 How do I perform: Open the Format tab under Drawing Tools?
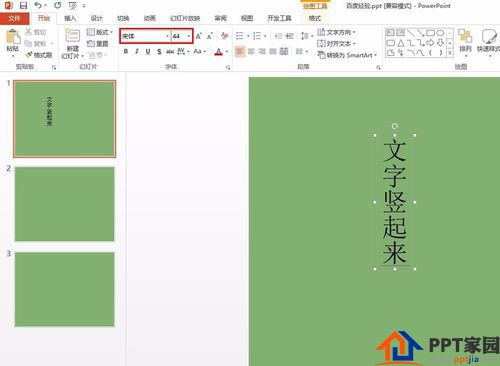pyautogui.click(x=314, y=18)
